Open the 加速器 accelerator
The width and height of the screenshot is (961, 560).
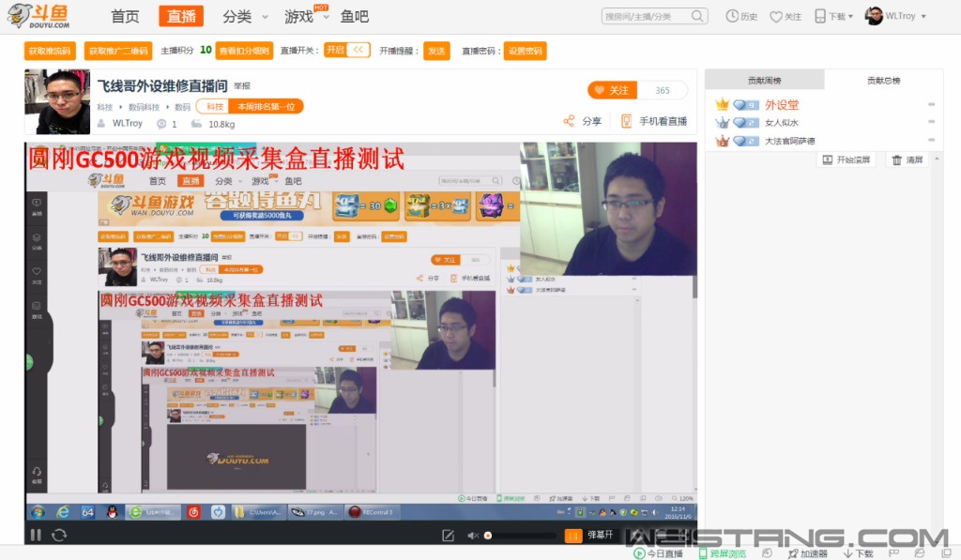(x=807, y=553)
